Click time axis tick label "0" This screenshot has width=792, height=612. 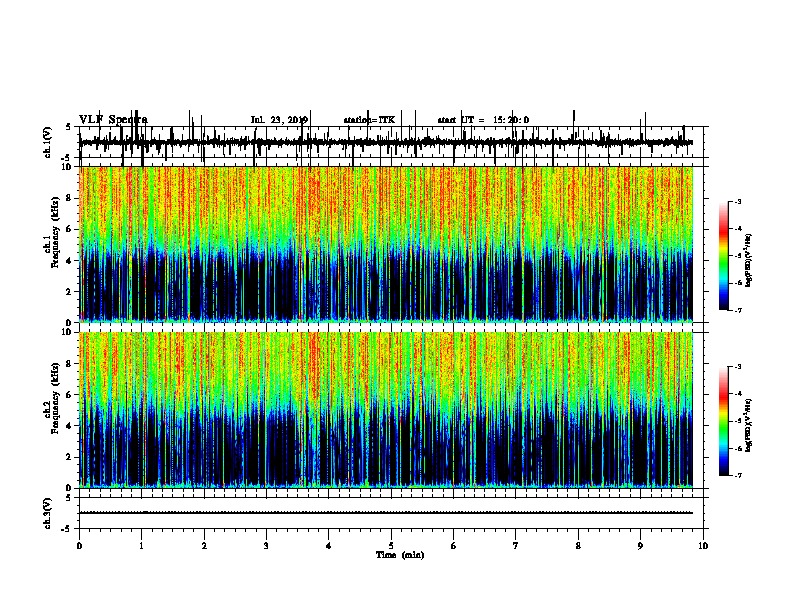click(x=79, y=545)
